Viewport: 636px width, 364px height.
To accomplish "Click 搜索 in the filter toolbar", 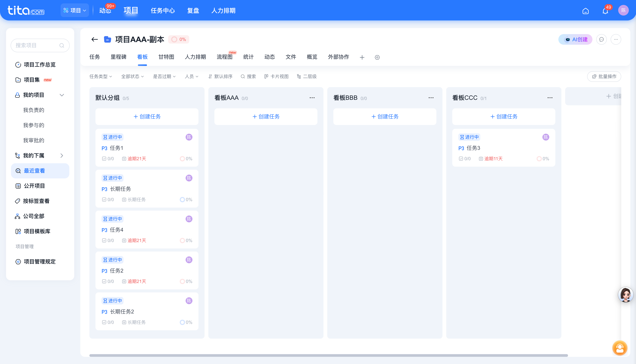I will click(x=248, y=76).
